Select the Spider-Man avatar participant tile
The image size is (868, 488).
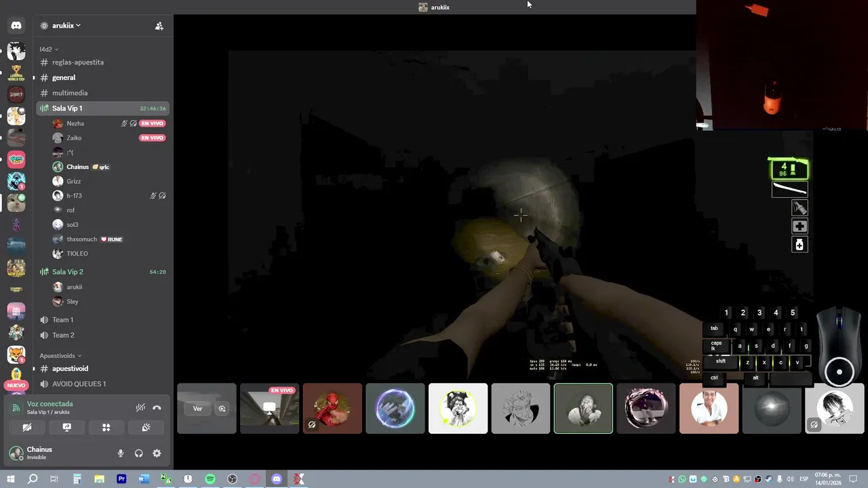[x=332, y=409]
